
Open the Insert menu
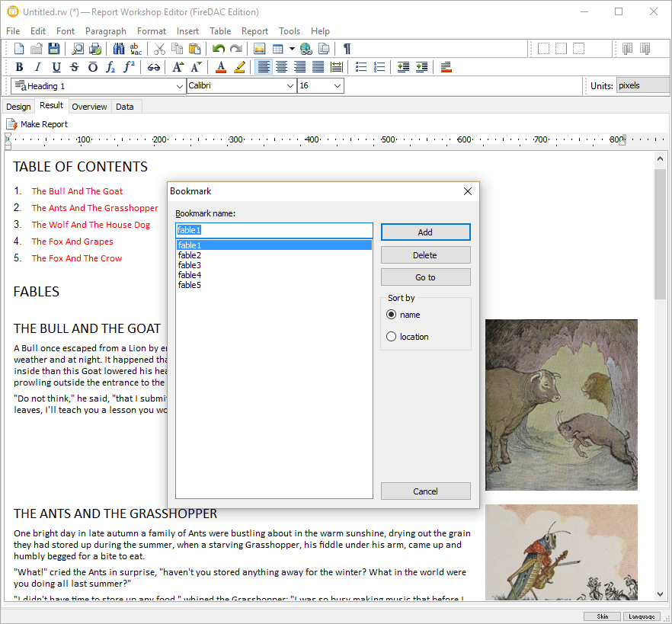click(187, 31)
